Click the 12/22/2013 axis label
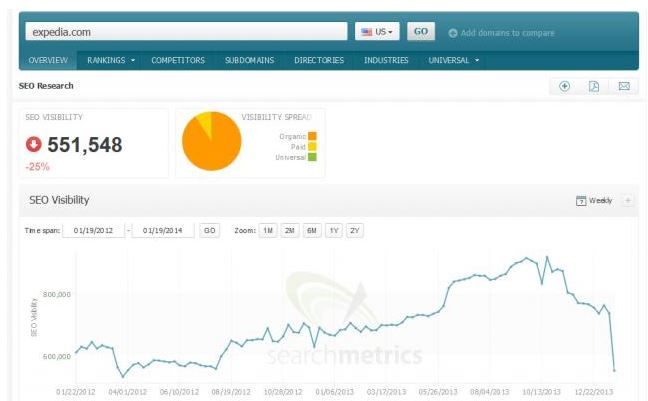The width and height of the screenshot is (648, 401). click(594, 391)
